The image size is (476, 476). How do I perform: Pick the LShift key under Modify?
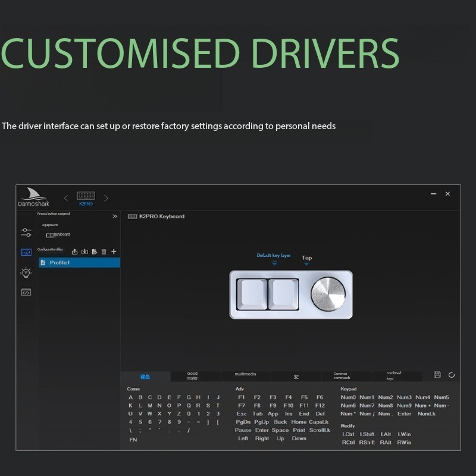[x=367, y=434]
